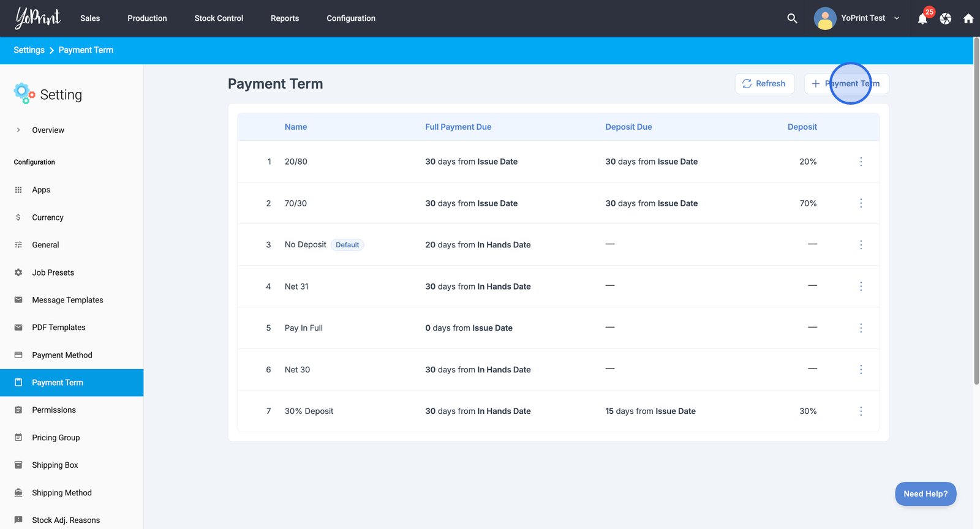Viewport: 980px width, 529px height.
Task: Click the Need Help? chat button
Action: pyautogui.click(x=925, y=494)
